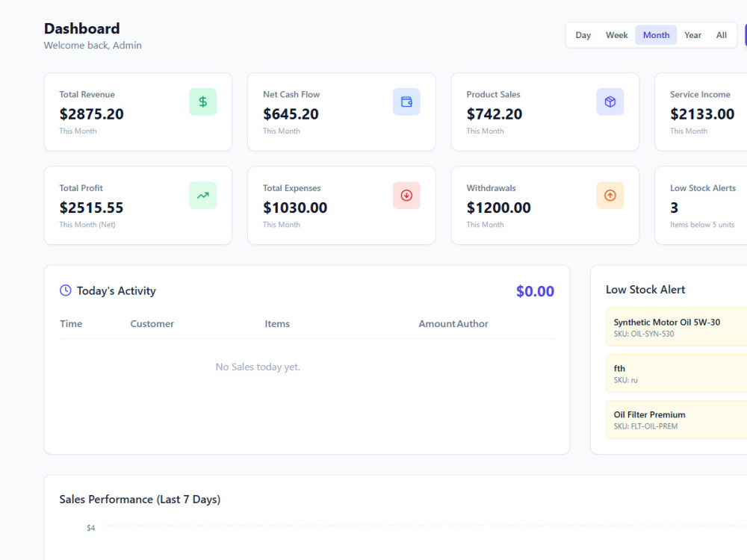Open the Service Income card
This screenshot has width=747, height=560.
point(701,112)
